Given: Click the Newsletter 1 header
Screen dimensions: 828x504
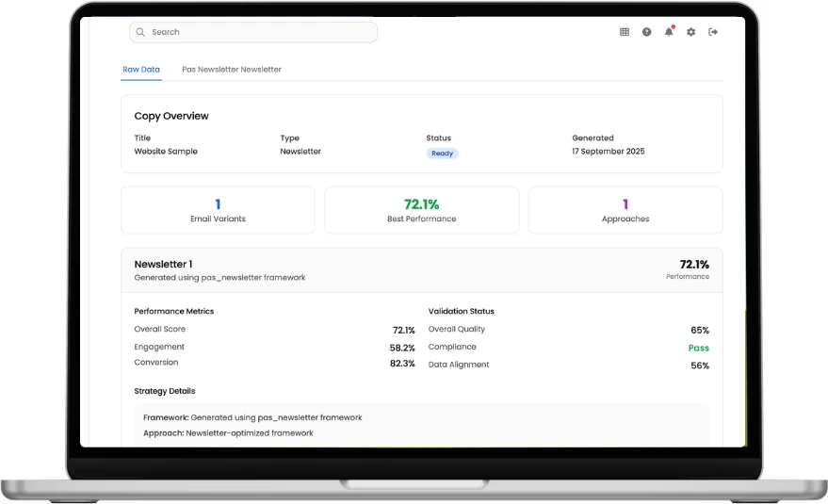Looking at the screenshot, I should (164, 265).
